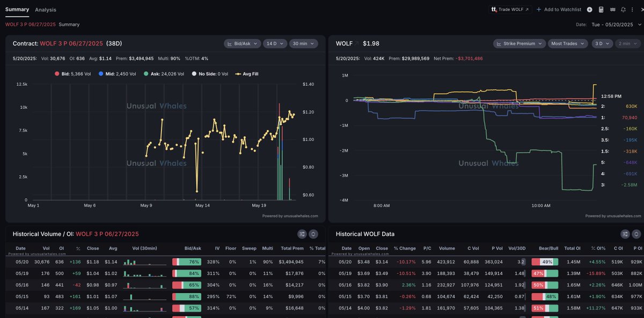Open the 14 D range dropdown
644x318 pixels.
pyautogui.click(x=275, y=44)
